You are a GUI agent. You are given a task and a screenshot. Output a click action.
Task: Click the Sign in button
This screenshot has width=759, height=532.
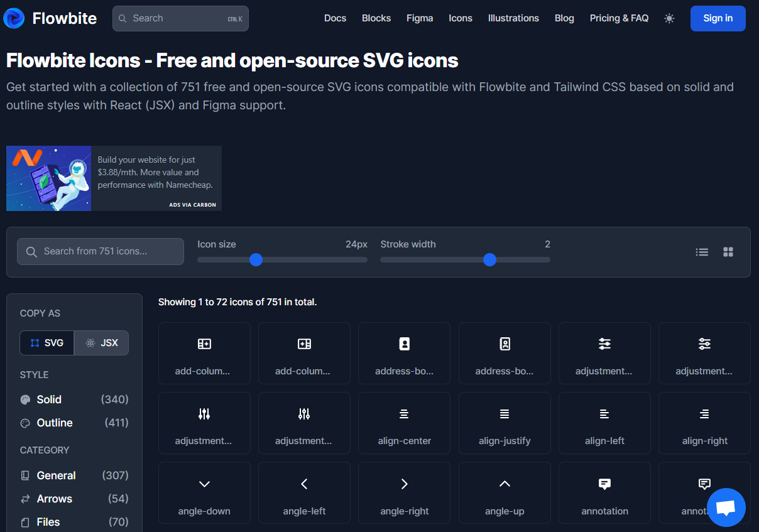pos(718,18)
